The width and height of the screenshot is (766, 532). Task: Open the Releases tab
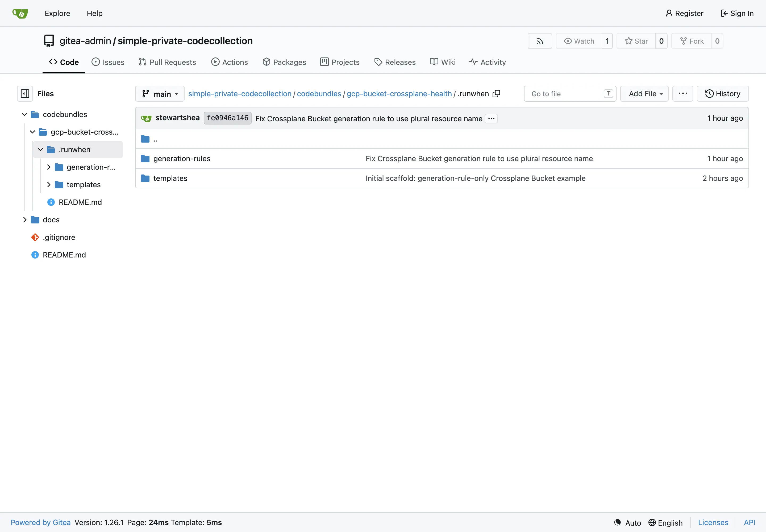[x=395, y=62]
